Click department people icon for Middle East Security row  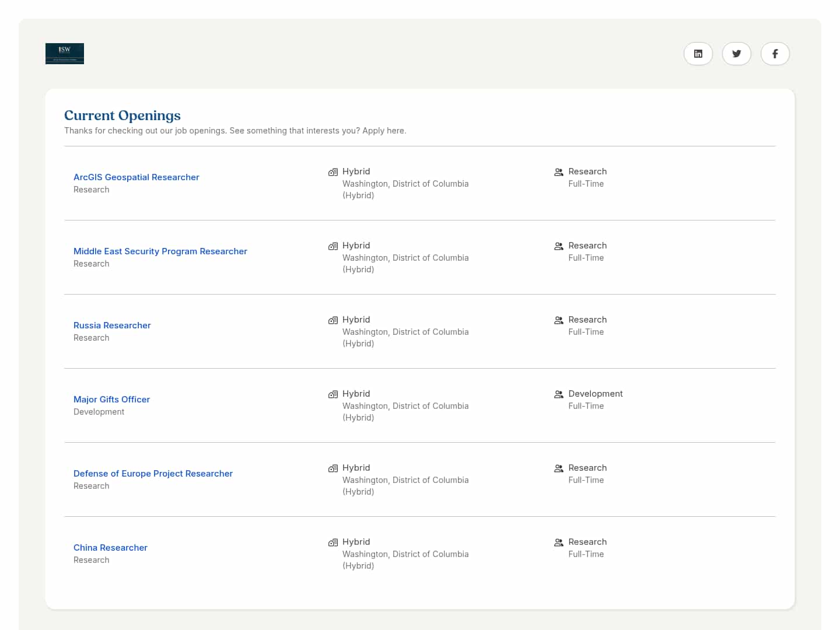(x=558, y=246)
